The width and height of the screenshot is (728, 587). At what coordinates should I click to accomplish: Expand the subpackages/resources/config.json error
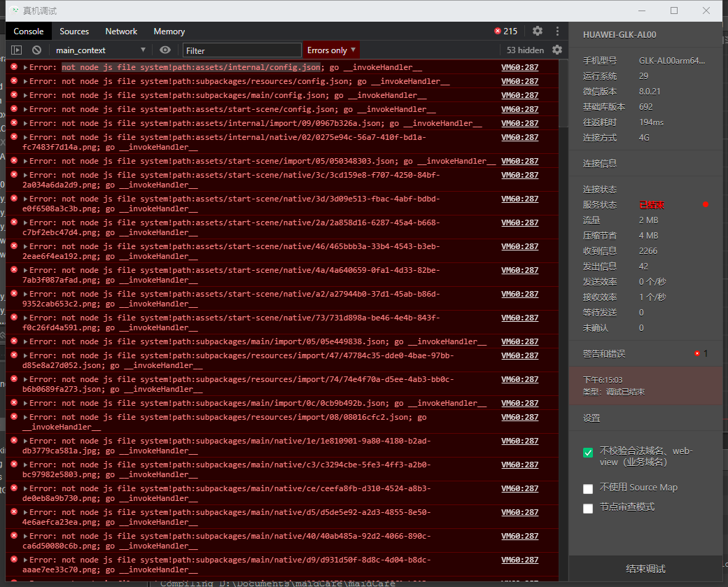click(x=25, y=82)
